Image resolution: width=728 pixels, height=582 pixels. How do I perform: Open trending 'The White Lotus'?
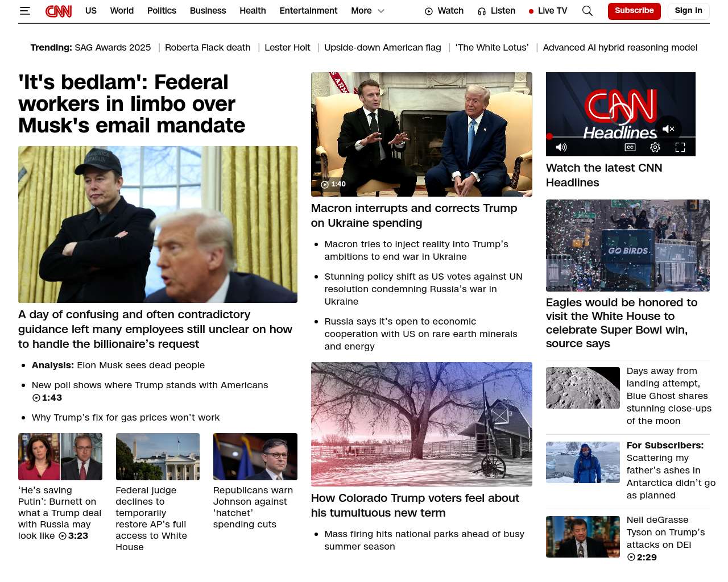pos(492,48)
